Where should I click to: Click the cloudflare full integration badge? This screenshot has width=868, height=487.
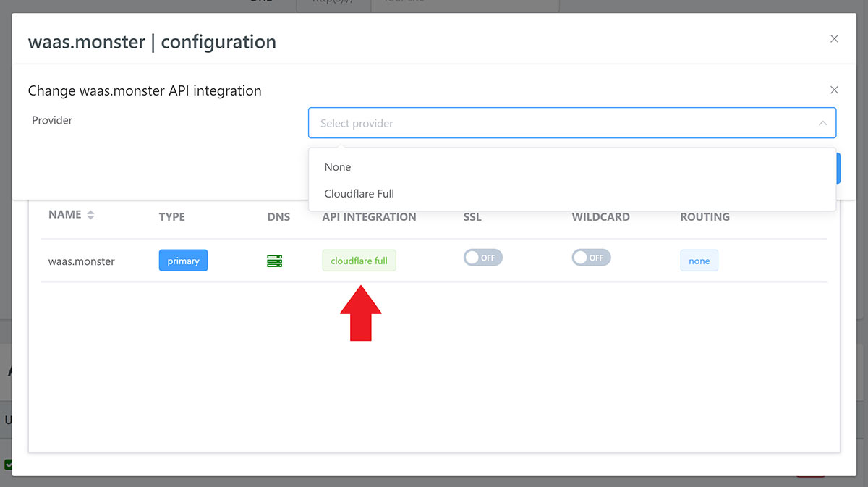359,261
